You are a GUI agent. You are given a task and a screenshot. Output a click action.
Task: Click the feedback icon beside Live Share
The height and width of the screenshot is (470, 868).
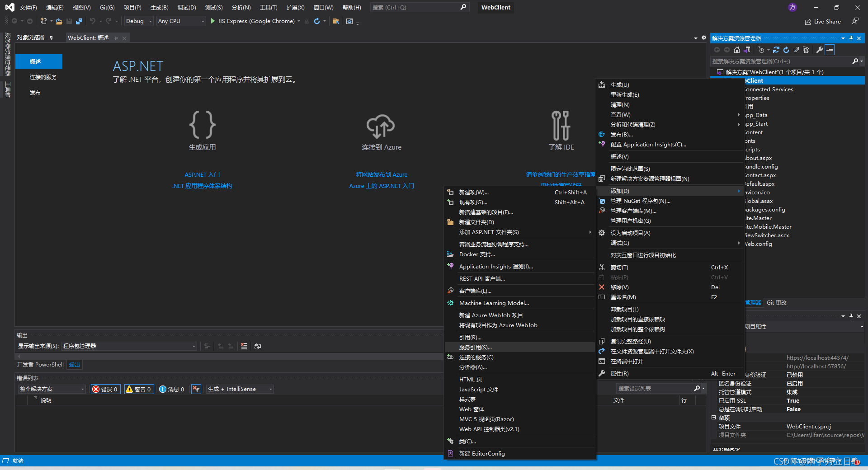pos(855,21)
